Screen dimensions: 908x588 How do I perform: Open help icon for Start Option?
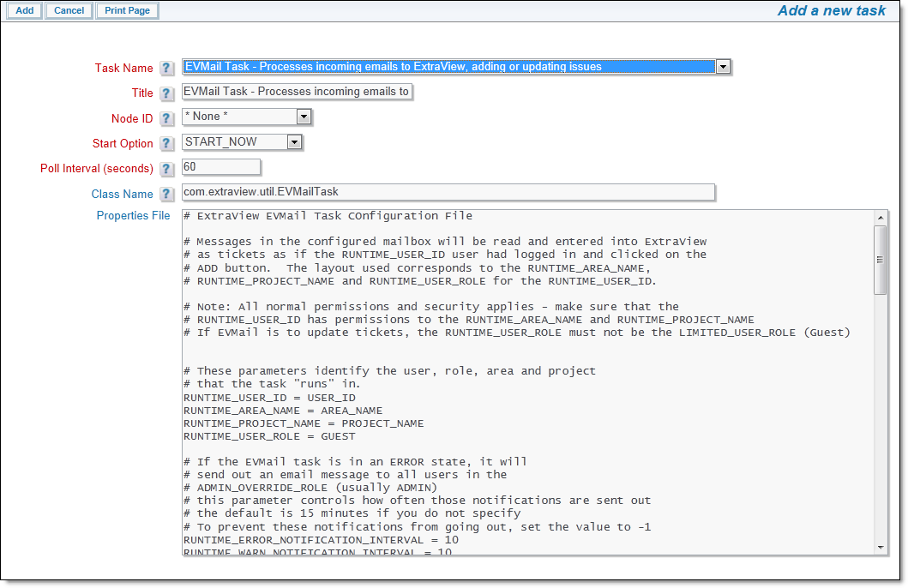coord(166,143)
